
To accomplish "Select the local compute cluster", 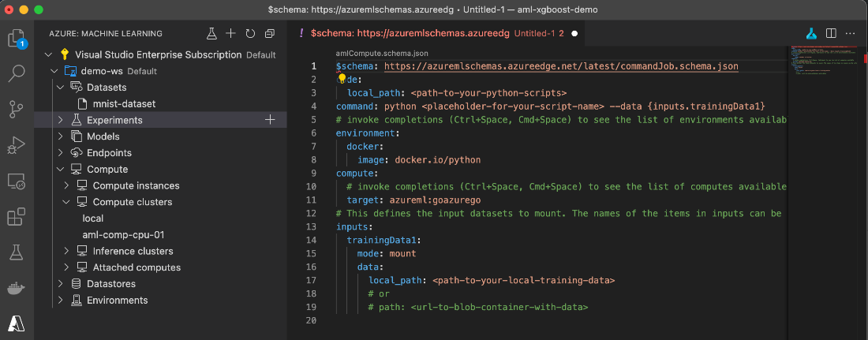I will pos(160,219).
